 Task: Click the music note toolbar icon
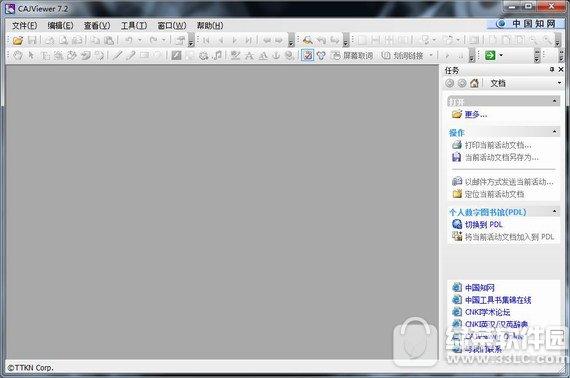point(217,56)
